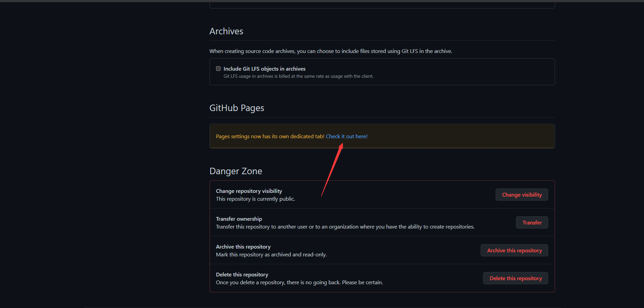Click 'Mark this repository as archived and read-only.' text

click(x=271, y=255)
